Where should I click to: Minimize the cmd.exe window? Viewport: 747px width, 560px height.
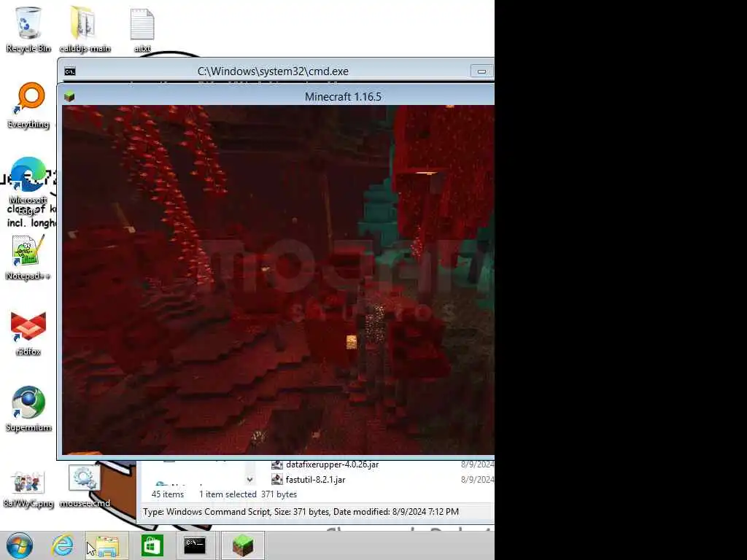click(x=481, y=71)
